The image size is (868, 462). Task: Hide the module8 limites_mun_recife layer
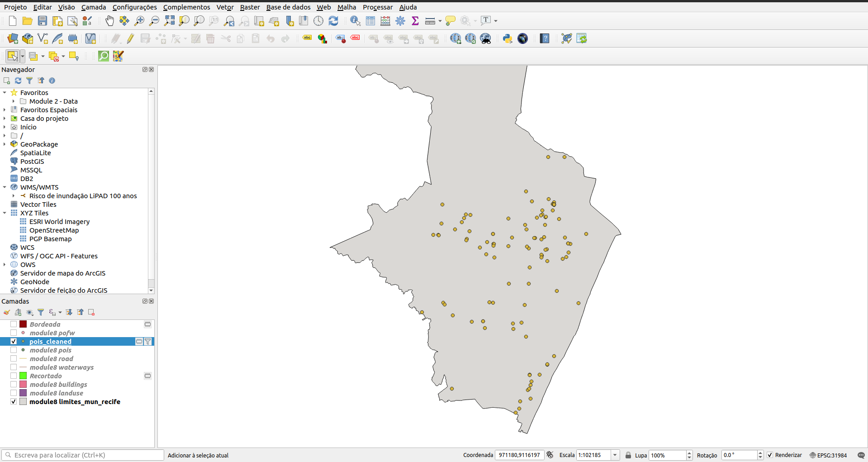click(14, 402)
